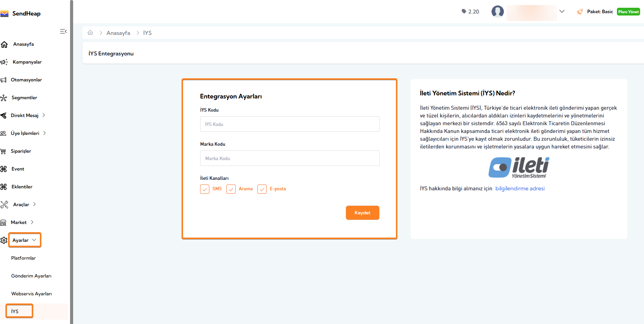Collapse sidebar using the menu toggle icon
This screenshot has width=644, height=324.
pos(63,31)
